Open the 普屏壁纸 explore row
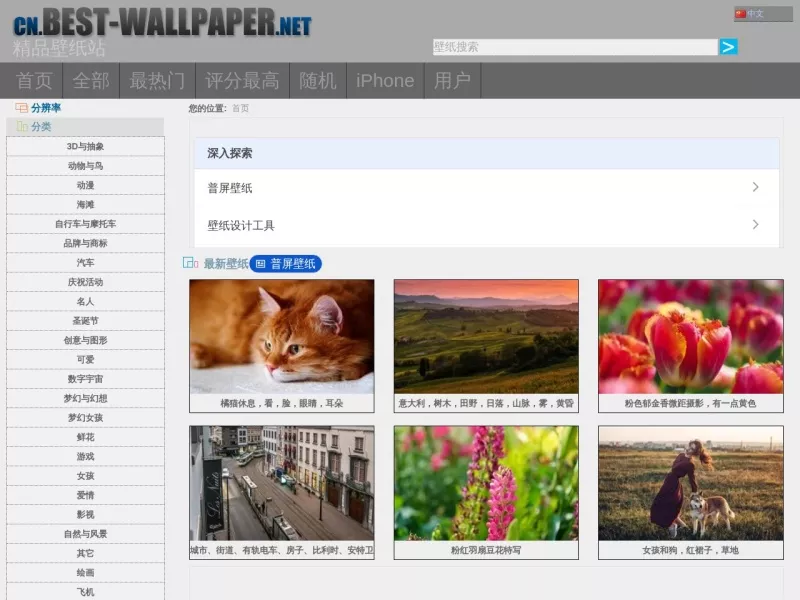 point(487,188)
